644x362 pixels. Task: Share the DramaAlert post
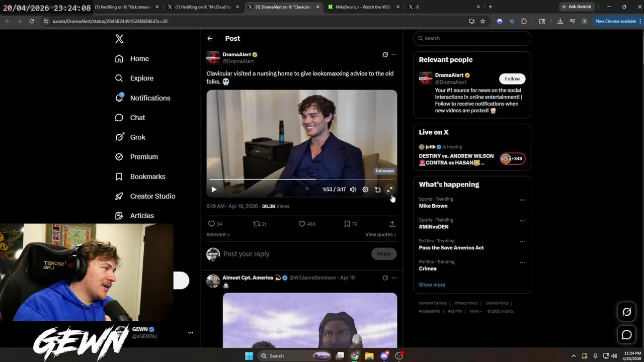point(392,224)
